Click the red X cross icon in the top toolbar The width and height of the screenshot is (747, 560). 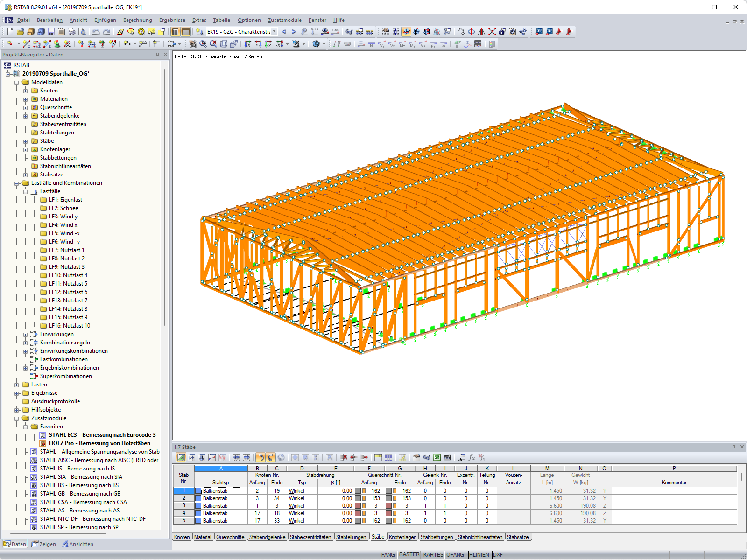492,32
